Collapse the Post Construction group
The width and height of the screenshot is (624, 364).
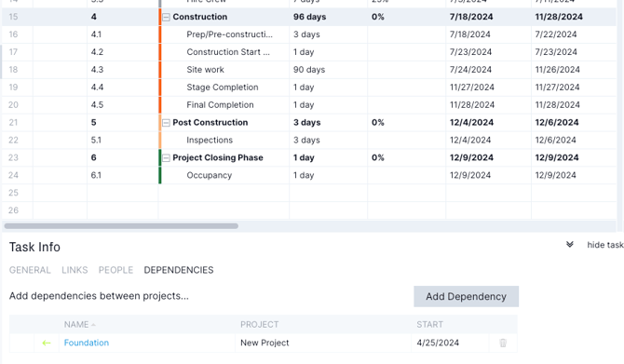(x=166, y=123)
